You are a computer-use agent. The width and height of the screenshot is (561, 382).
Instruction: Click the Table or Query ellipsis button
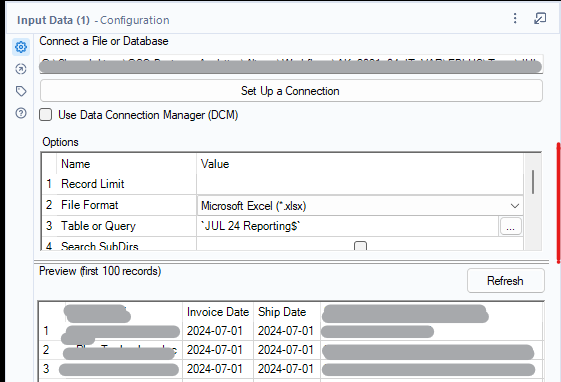coord(511,226)
